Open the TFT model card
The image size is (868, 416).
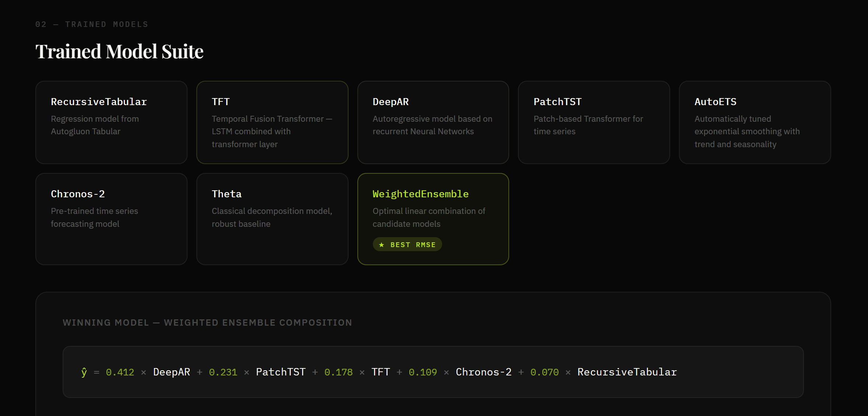[x=272, y=122]
